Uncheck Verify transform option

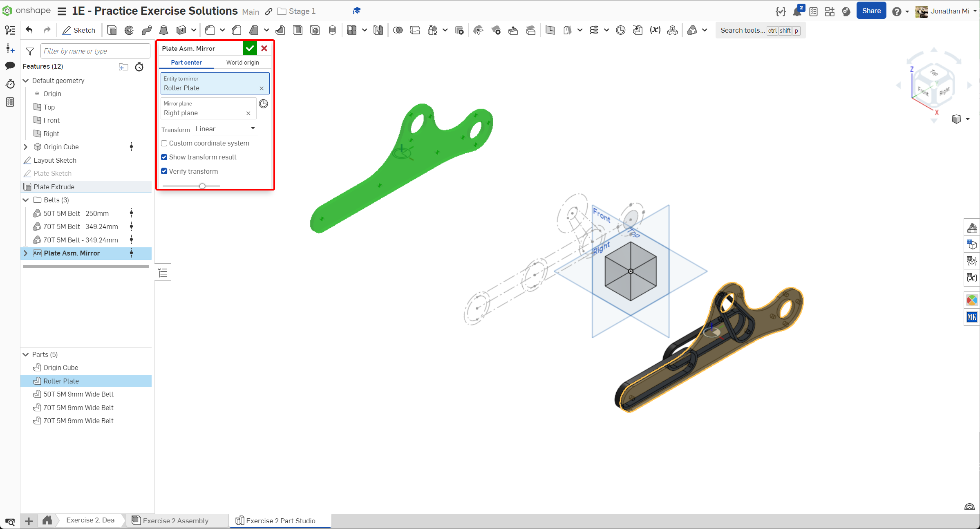[x=164, y=171]
